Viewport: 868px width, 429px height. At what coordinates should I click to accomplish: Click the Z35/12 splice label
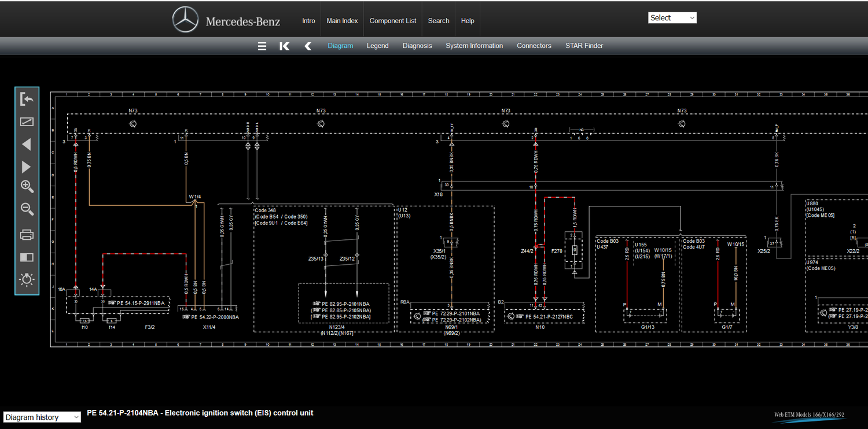coord(347,258)
